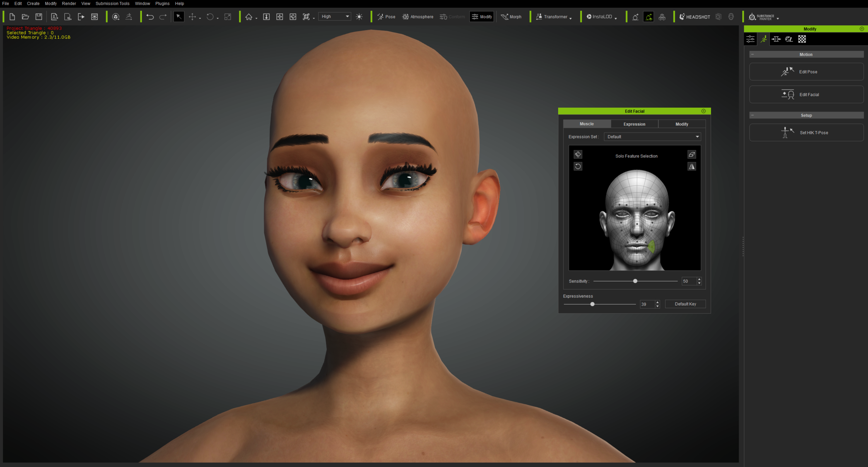Viewport: 868px width, 467px height.
Task: Toggle symmetry in Solo Feature Selection
Action: point(692,166)
